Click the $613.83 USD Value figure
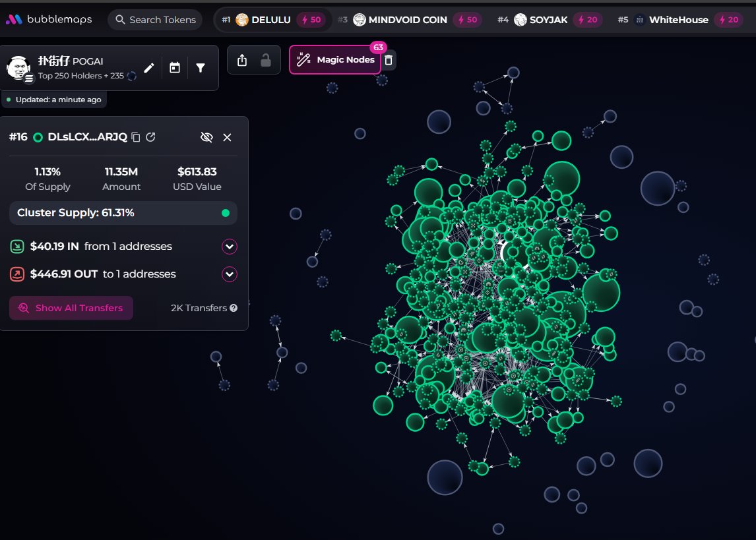Screen dimensions: 756x540 (x=197, y=172)
